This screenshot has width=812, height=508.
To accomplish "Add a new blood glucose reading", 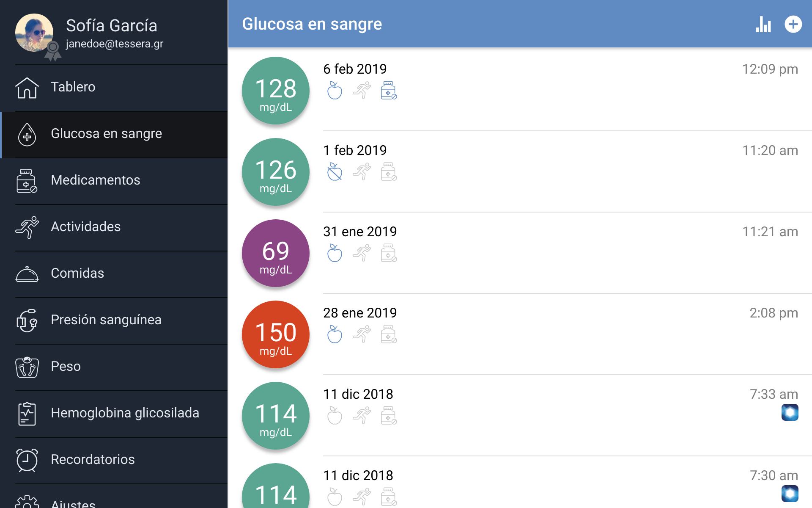I will click(x=793, y=25).
